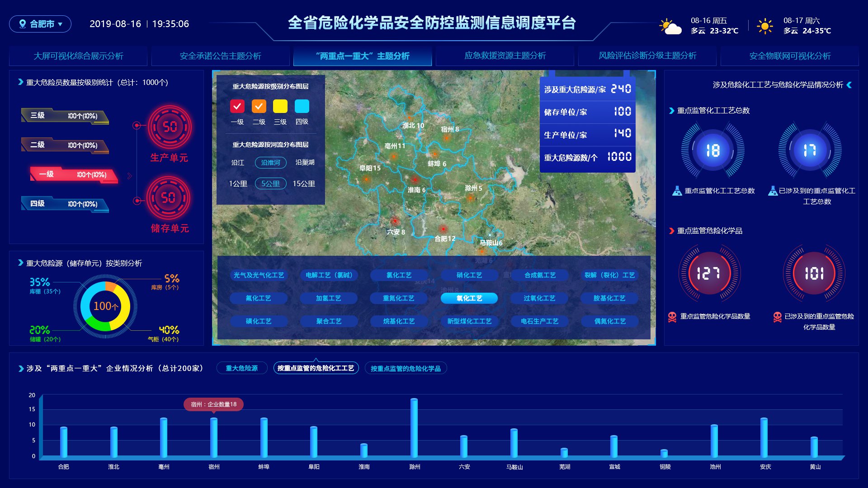Viewport: 868px width, 488px height.
Task: Click skull icon beside 已涉及到的重点监管危险化学品数量
Action: tap(777, 317)
